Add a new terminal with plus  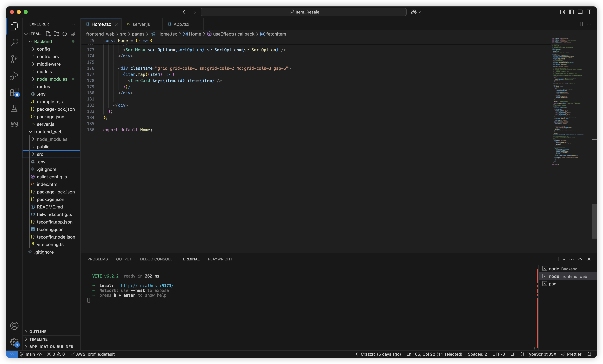click(x=558, y=259)
